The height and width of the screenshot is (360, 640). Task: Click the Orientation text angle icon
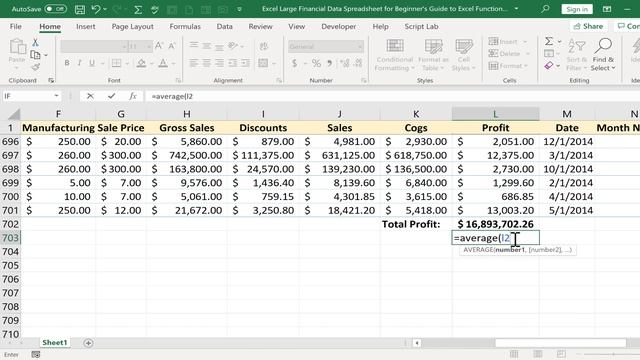(233, 46)
